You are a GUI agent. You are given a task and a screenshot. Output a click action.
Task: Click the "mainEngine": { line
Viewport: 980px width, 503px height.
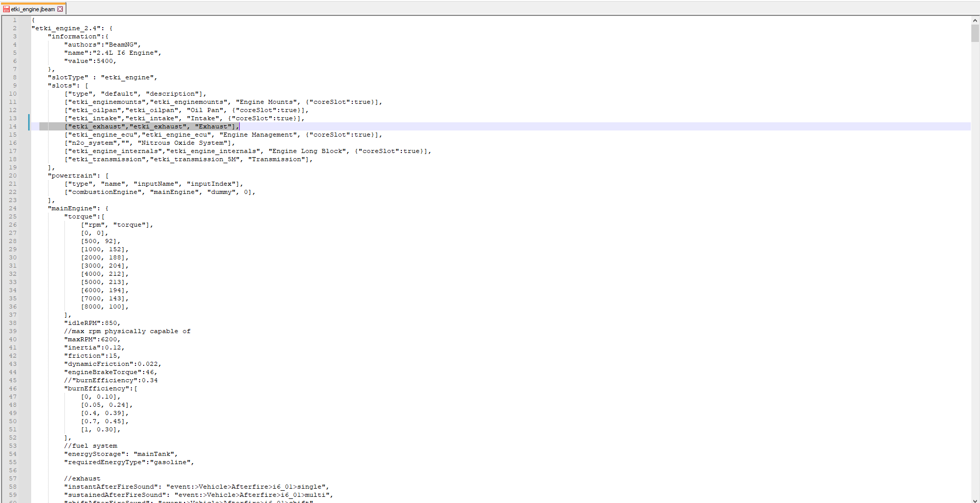[x=78, y=208]
